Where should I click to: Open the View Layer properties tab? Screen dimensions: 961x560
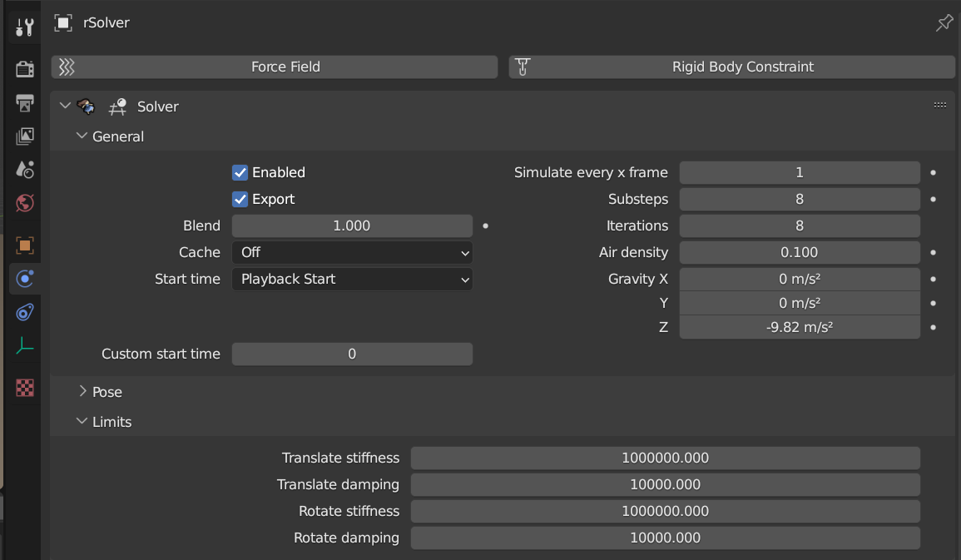(25, 136)
